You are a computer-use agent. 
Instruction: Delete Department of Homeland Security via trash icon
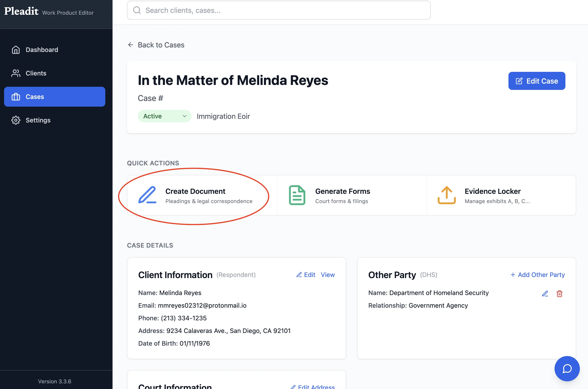(x=559, y=293)
